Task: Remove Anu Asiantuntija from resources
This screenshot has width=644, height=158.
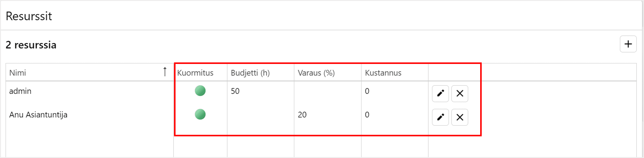Action: pyautogui.click(x=460, y=117)
